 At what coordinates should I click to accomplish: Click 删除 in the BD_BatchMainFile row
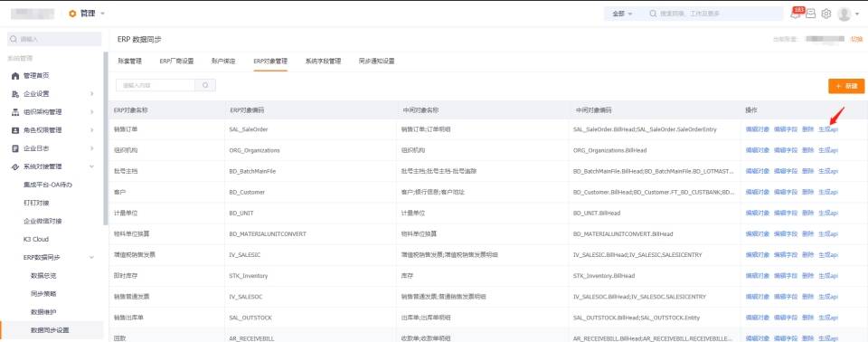(807, 171)
